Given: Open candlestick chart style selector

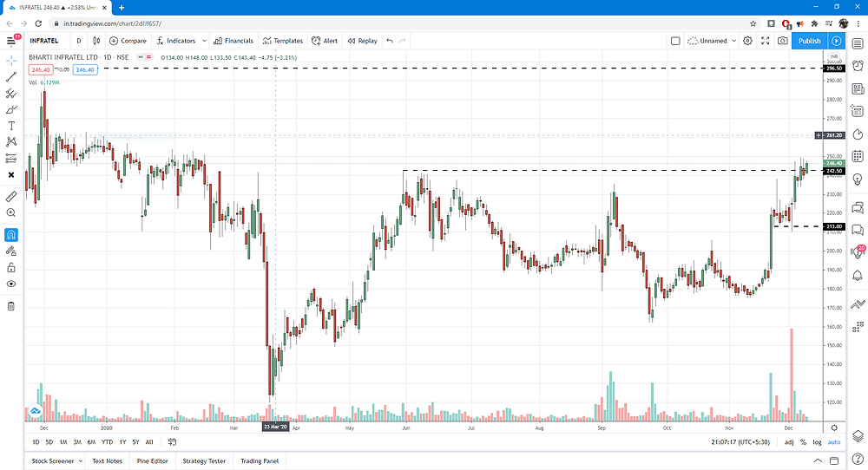Looking at the screenshot, I should pyautogui.click(x=96, y=41).
